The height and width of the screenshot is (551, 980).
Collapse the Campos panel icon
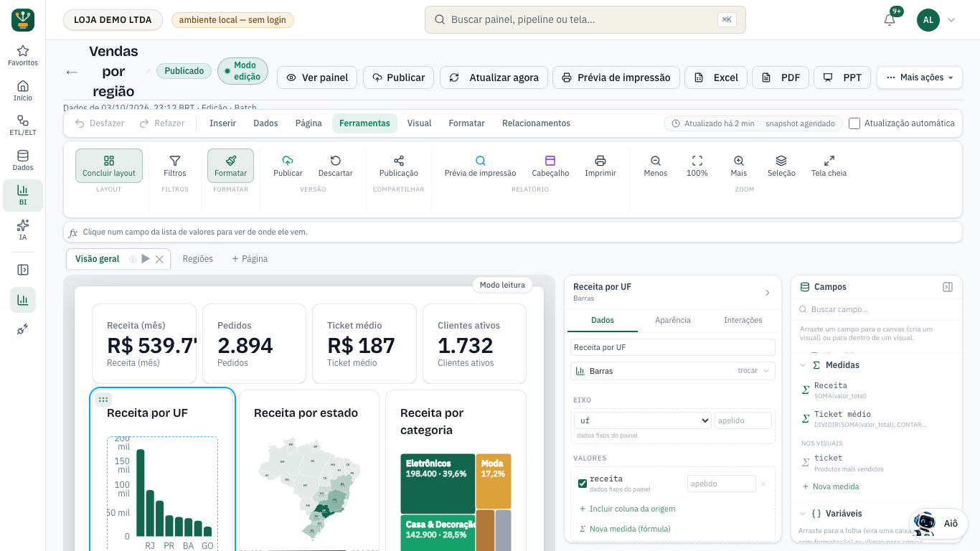click(948, 287)
